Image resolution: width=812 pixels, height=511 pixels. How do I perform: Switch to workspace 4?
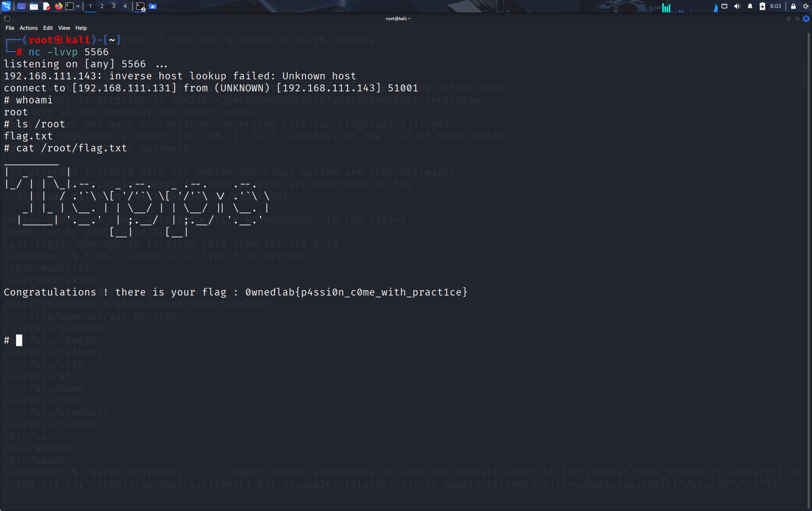point(125,6)
